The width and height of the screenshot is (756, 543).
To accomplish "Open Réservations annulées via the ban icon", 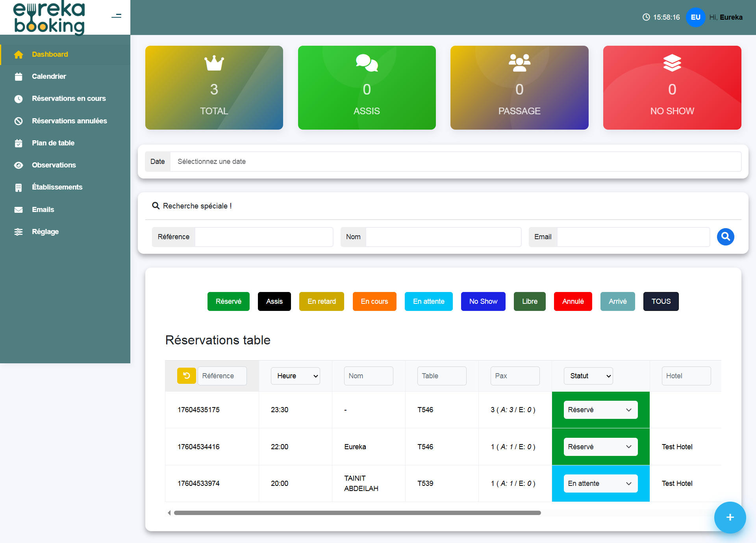I will coord(19,121).
